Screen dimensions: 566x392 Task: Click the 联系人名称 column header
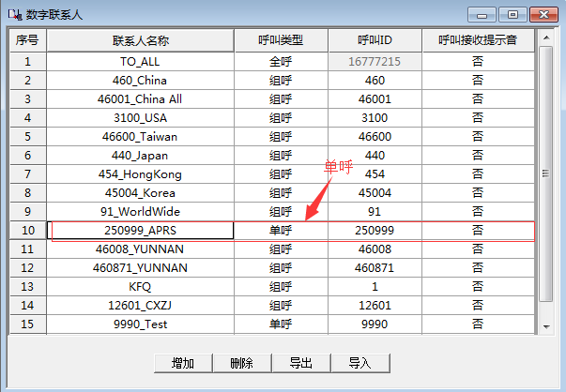tap(140, 41)
